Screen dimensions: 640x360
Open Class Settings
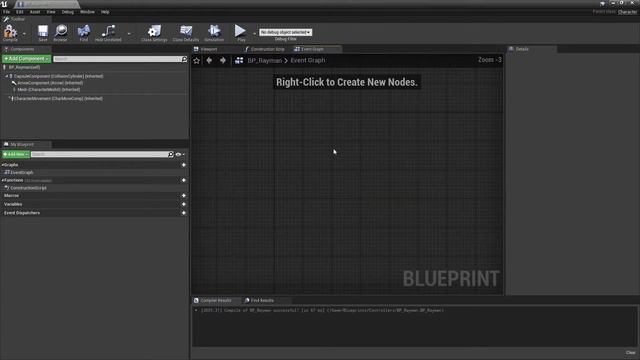click(x=154, y=33)
